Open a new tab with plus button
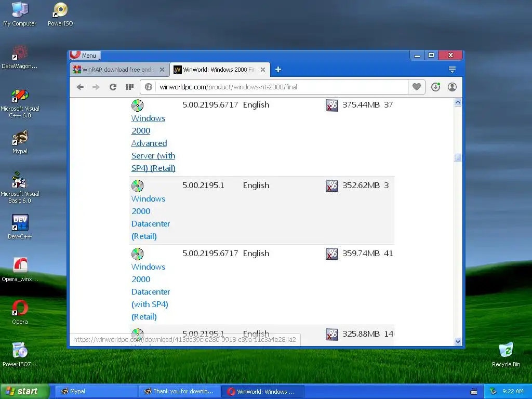Screen dimensions: 532x399 pos(278,70)
